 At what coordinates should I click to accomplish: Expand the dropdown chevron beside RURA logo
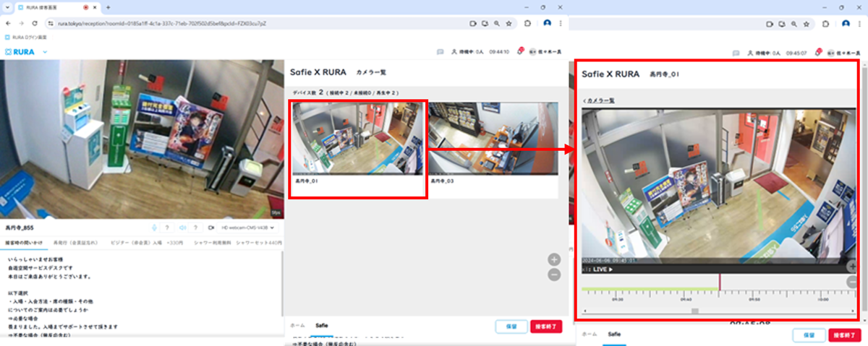(x=45, y=52)
